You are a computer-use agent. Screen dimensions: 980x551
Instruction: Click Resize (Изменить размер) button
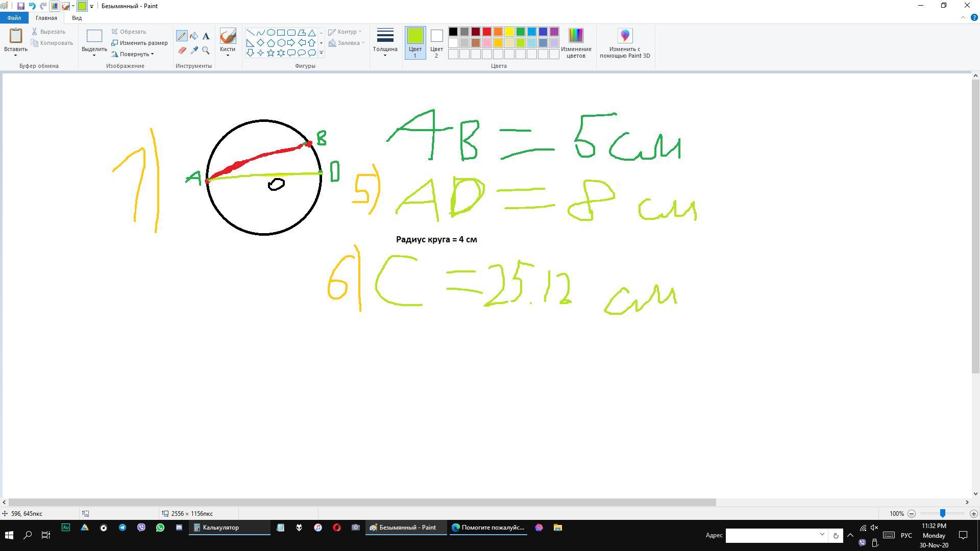click(x=139, y=43)
